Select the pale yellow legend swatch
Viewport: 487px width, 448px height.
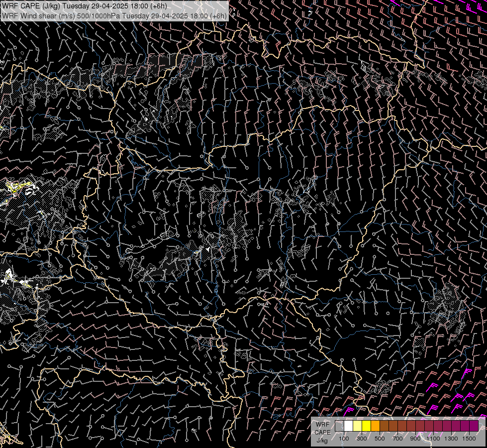point(358,426)
